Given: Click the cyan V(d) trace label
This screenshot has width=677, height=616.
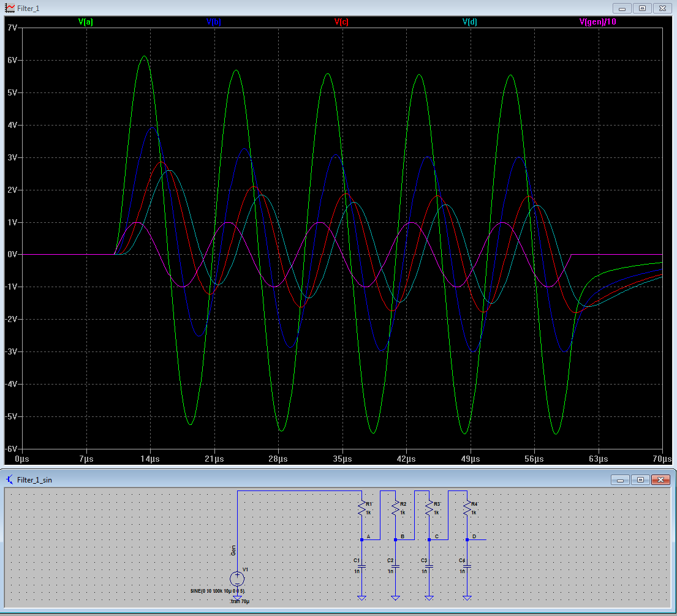Looking at the screenshot, I should (469, 22).
